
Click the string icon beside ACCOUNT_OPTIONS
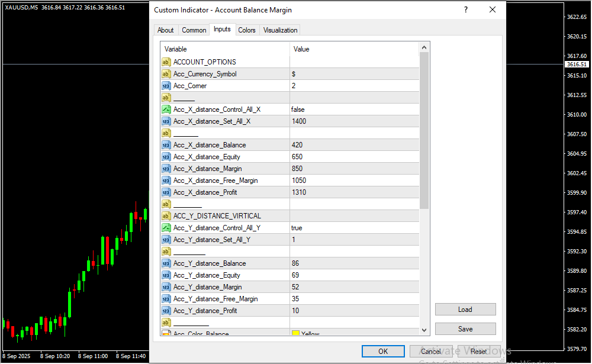coord(166,62)
